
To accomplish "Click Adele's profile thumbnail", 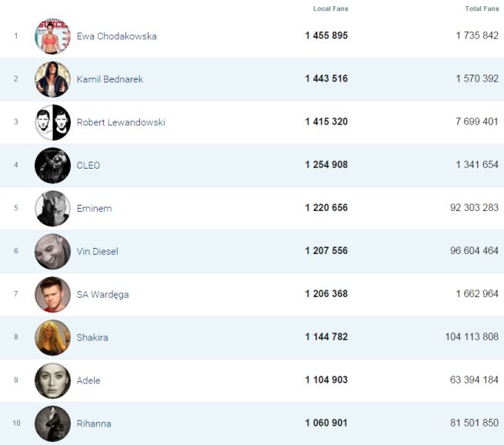I will click(52, 380).
